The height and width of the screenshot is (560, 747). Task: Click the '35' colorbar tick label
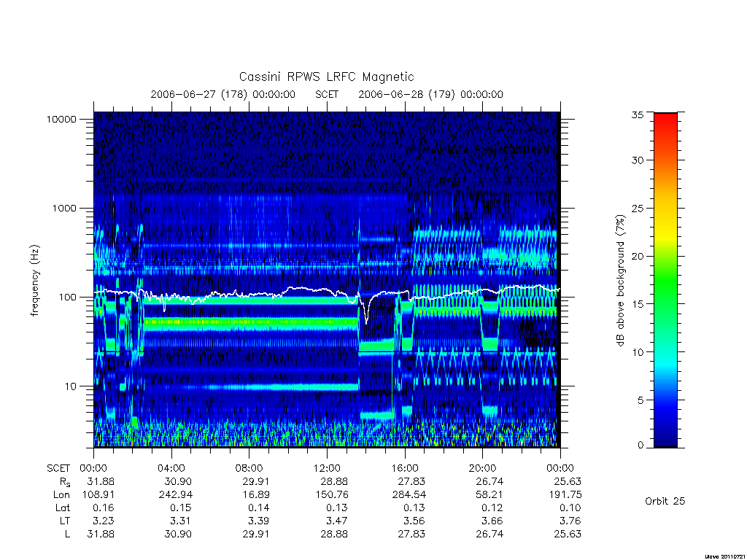[x=637, y=114]
